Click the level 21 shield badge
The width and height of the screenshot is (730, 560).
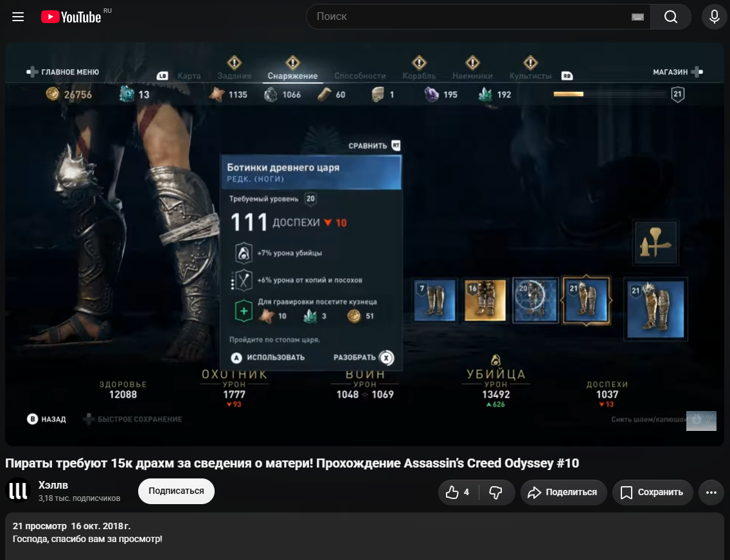point(678,94)
